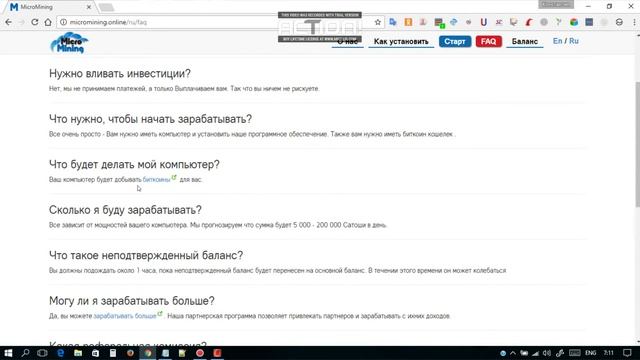Open File Explorer from taskbar
This screenshot has height=360, width=640.
pos(78,353)
